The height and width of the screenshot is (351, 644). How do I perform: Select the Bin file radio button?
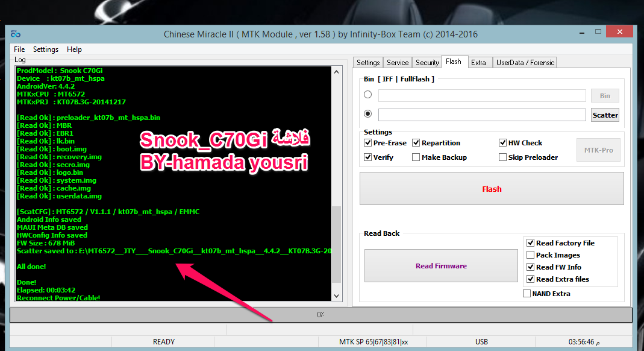(368, 95)
